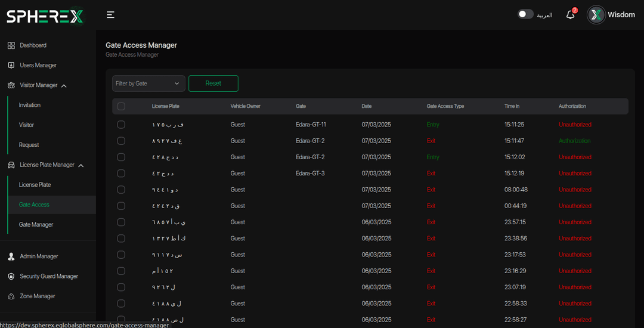Select the checkbox for the 15:11:25 row
644x328 pixels.
121,125
